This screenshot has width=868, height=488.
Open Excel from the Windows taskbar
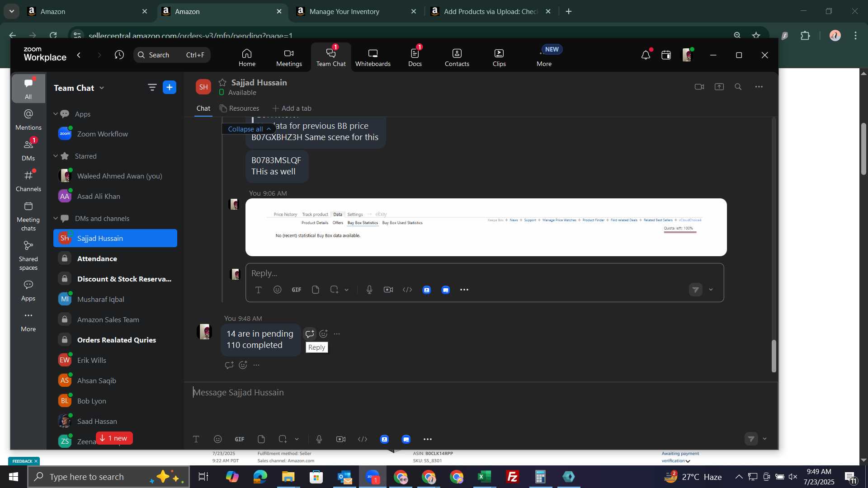click(x=485, y=477)
